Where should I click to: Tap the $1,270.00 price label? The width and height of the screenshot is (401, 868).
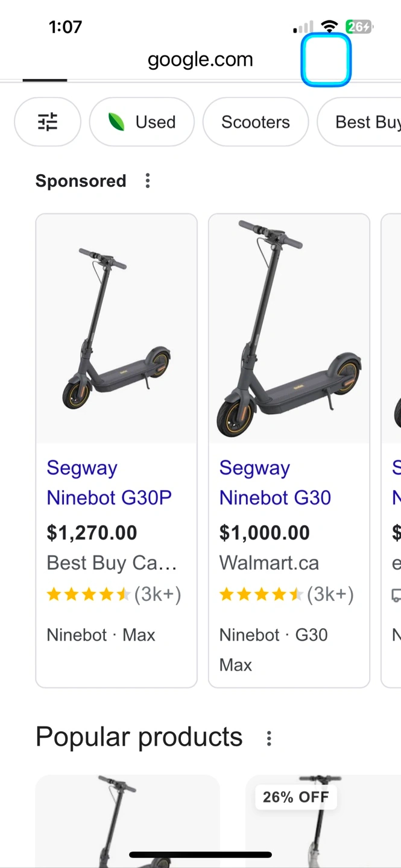coord(92,533)
